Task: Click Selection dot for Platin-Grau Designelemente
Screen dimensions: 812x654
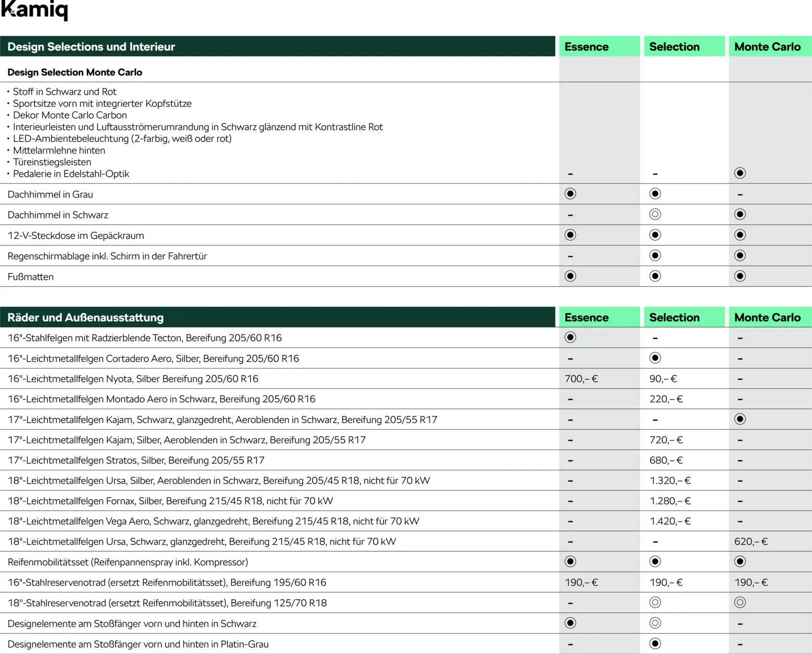Action: pyautogui.click(x=655, y=644)
